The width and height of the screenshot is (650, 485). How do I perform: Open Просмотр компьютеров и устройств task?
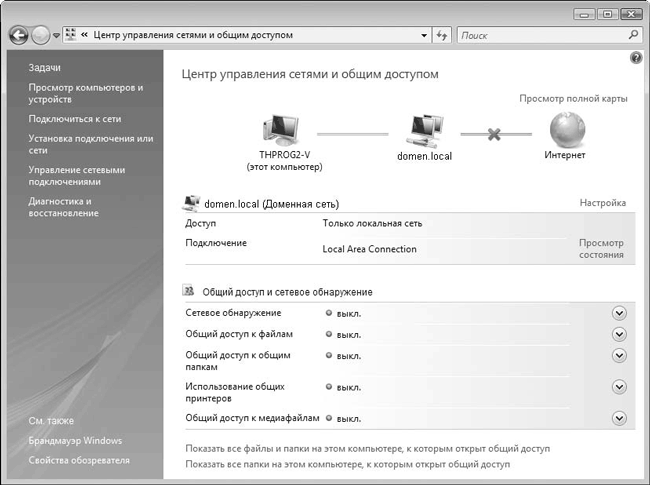[x=84, y=94]
